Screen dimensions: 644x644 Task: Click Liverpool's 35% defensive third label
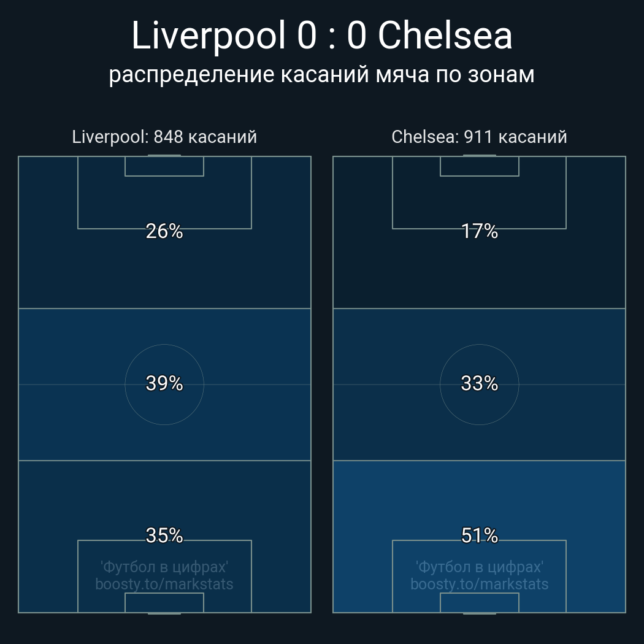pos(164,535)
